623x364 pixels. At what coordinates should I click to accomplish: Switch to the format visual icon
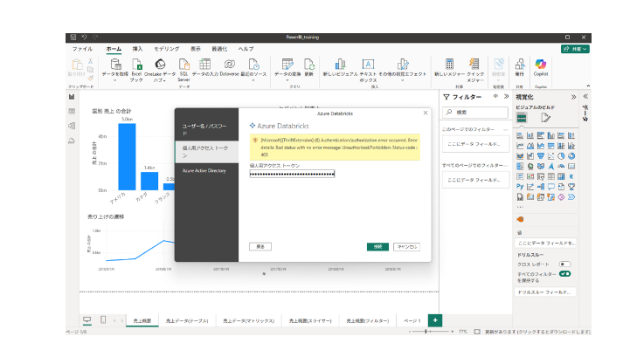pyautogui.click(x=545, y=118)
